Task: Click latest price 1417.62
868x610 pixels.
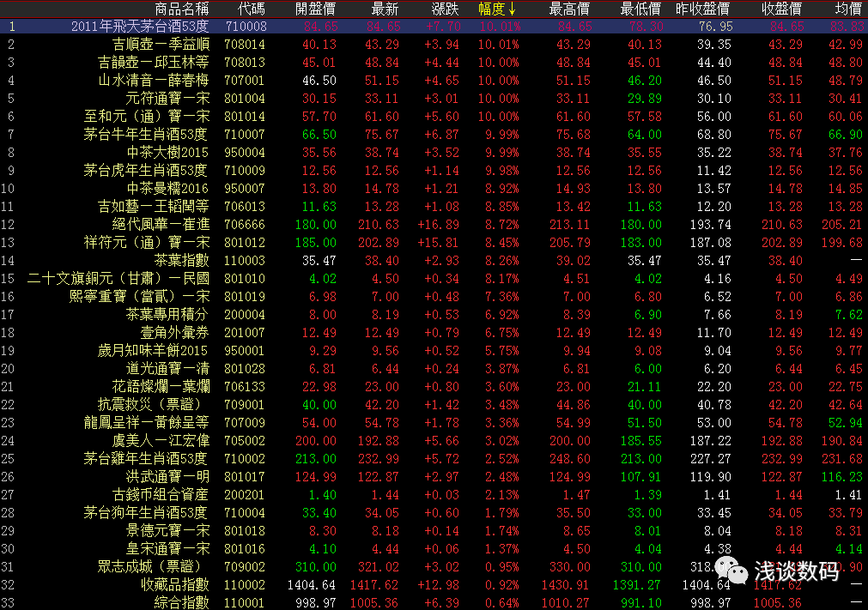Action: [374, 584]
